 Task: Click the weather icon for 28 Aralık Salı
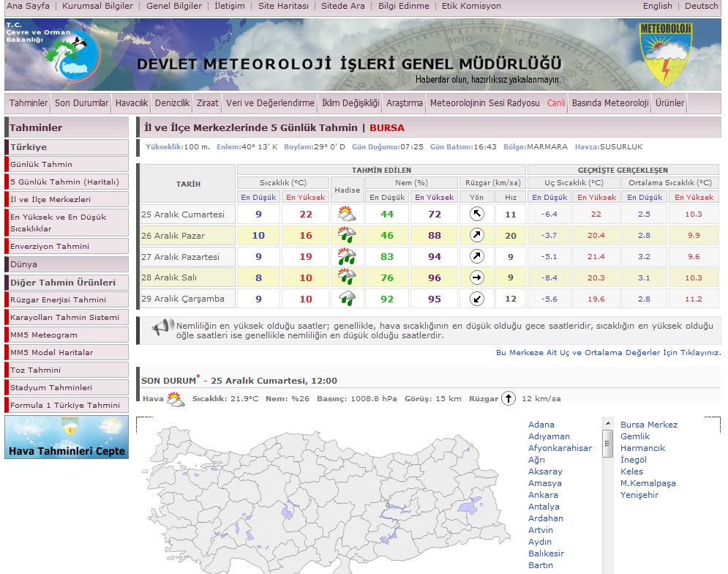347,277
